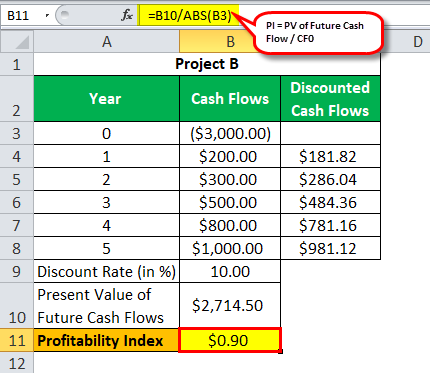Click the Project B title cell

click(x=207, y=64)
